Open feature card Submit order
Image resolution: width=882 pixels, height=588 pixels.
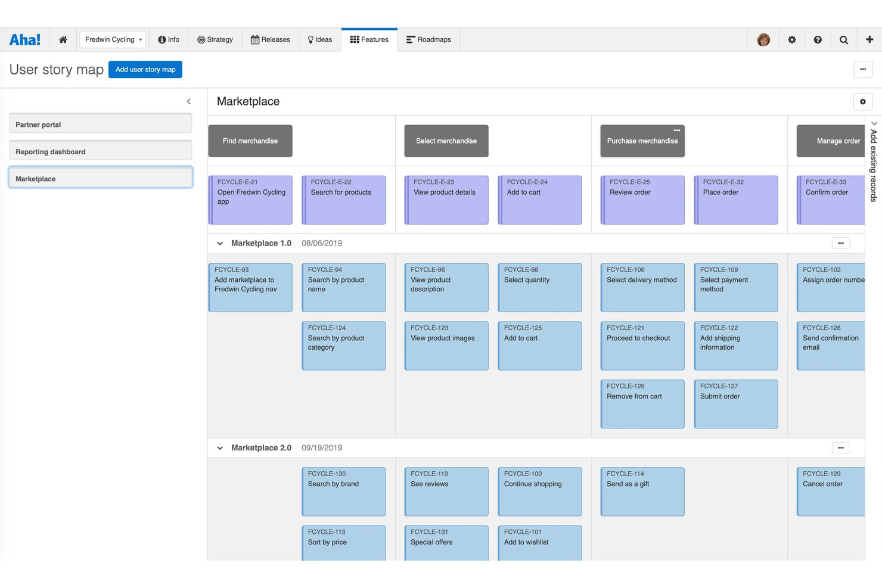[736, 404]
